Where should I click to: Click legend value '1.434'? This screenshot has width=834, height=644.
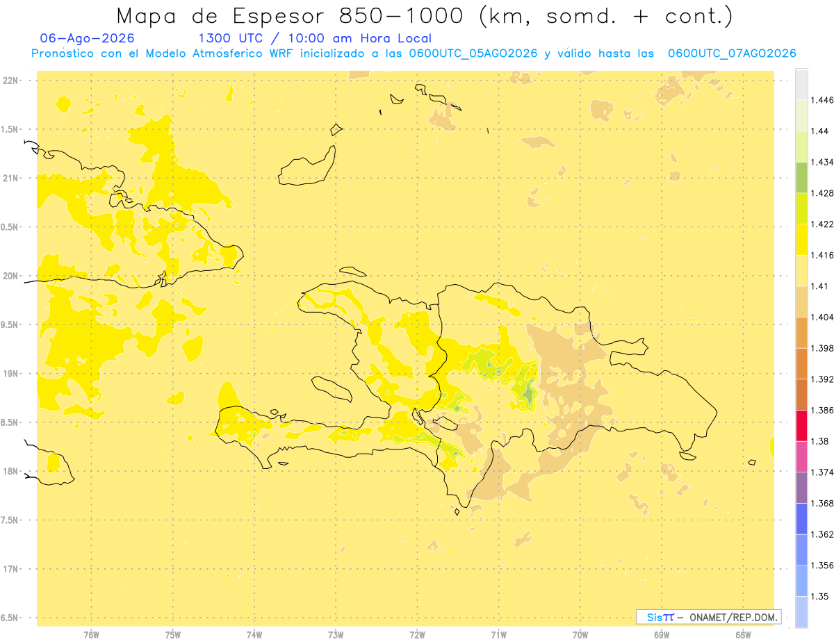821,162
